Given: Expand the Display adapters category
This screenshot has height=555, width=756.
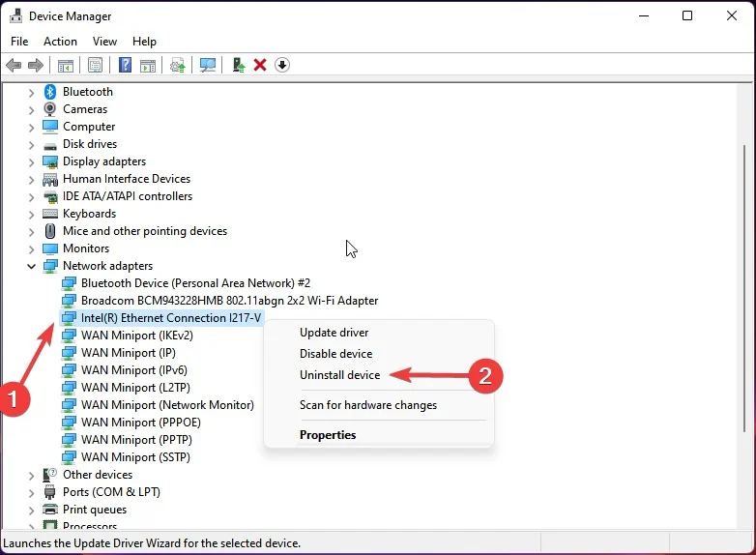Looking at the screenshot, I should 31,162.
